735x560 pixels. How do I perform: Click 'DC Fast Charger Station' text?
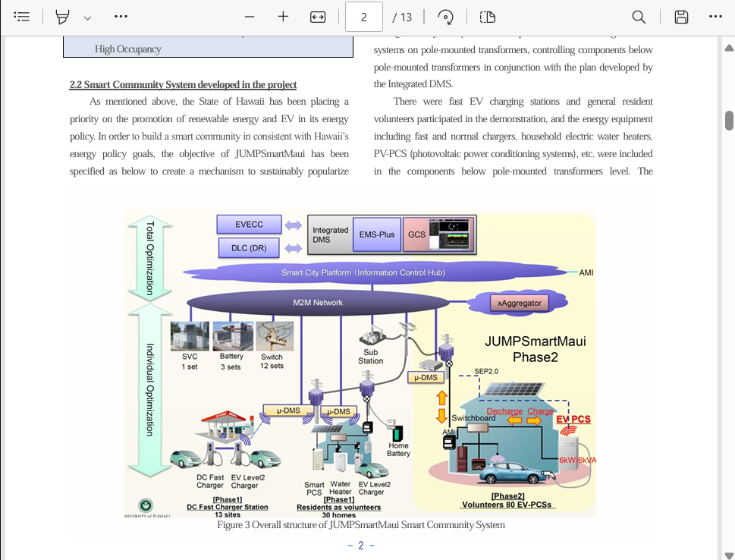(228, 507)
